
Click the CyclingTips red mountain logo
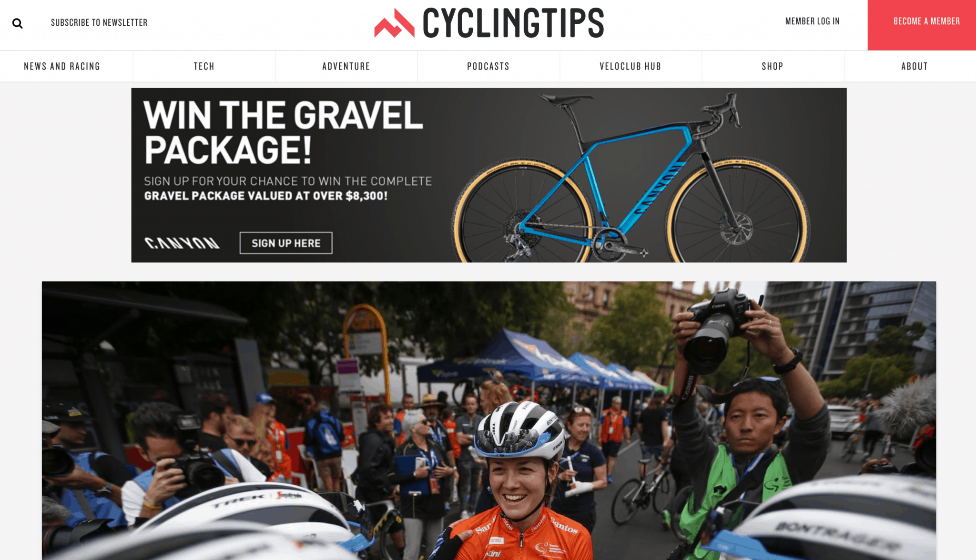click(394, 23)
